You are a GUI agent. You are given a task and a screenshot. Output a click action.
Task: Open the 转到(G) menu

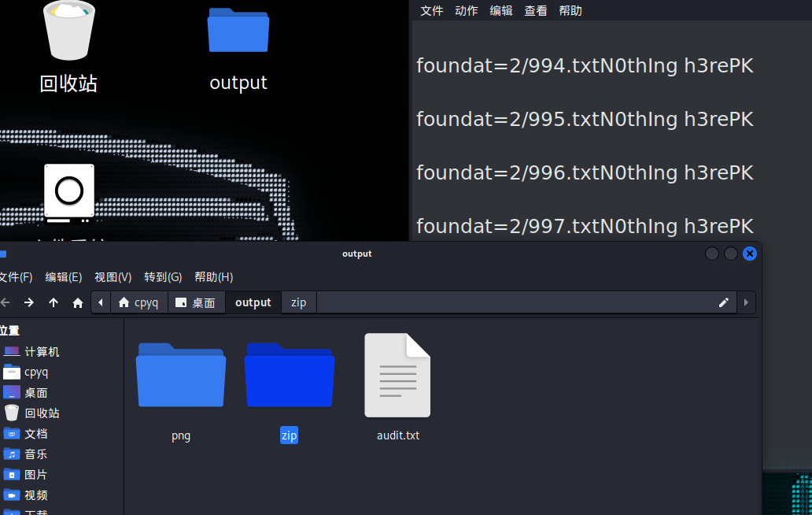[163, 277]
